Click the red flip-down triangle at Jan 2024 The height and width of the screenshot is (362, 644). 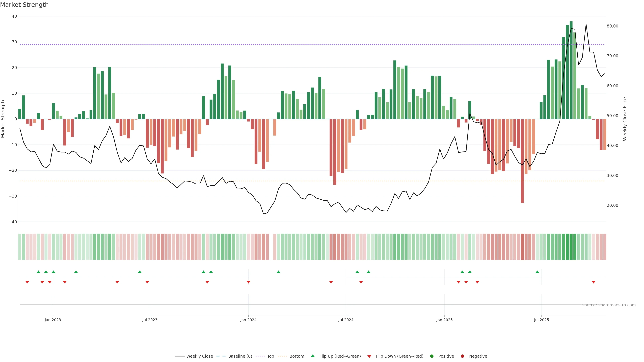click(x=248, y=282)
